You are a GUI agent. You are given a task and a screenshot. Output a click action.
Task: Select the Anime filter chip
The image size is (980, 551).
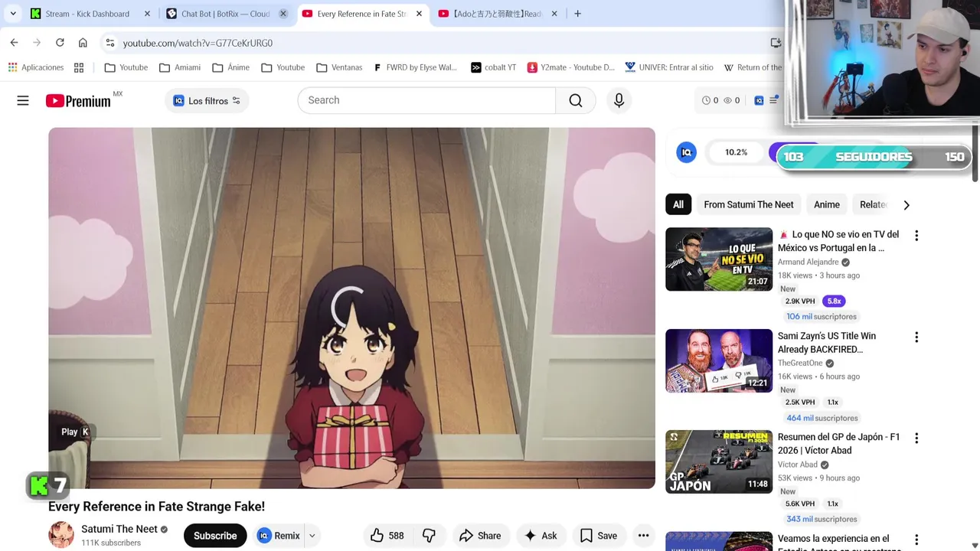pos(827,204)
